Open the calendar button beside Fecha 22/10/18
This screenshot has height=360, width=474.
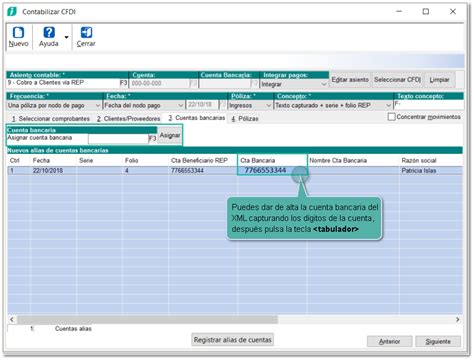click(x=222, y=105)
